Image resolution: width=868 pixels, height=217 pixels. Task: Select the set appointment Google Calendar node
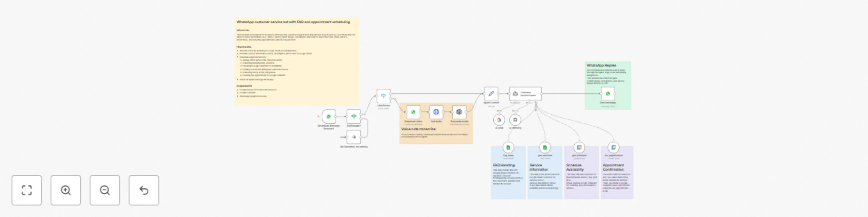[613, 147]
